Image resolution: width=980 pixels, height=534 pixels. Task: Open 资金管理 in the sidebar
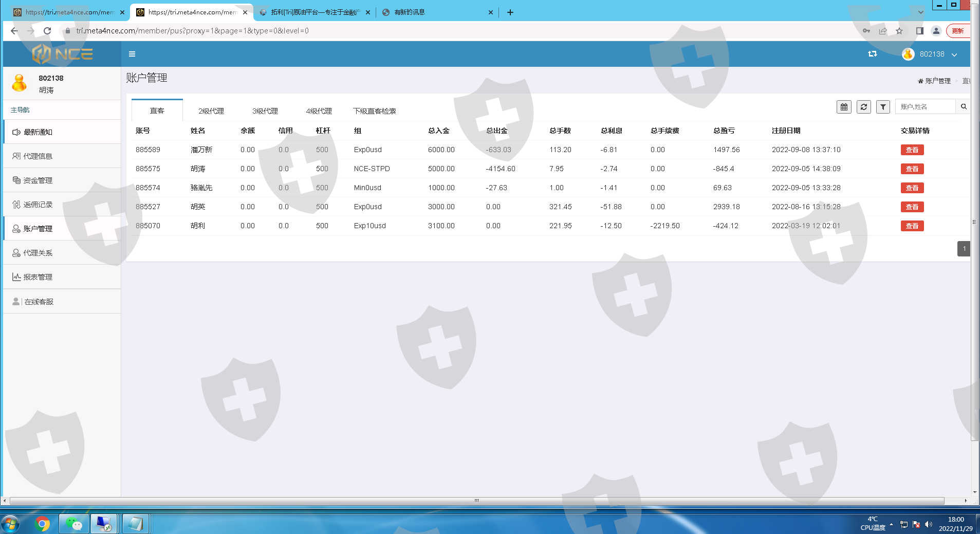pos(38,180)
